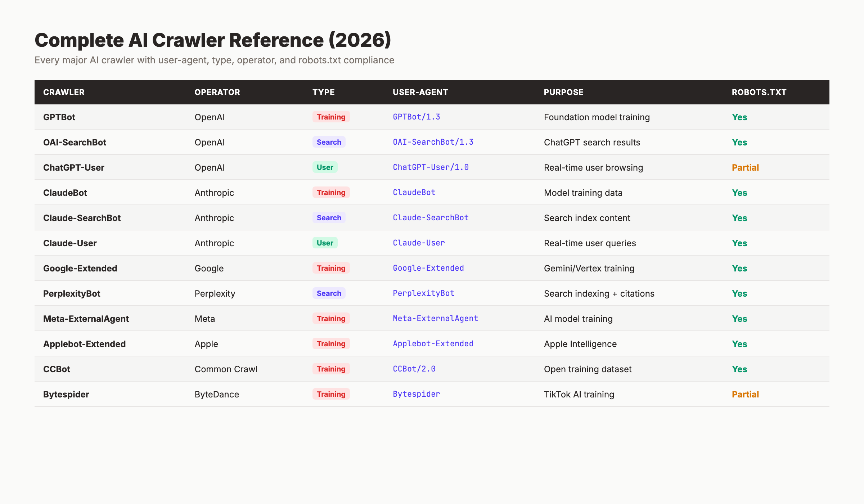Click the User badge for Claude-User
Image resolution: width=864 pixels, height=504 pixels.
(x=325, y=243)
